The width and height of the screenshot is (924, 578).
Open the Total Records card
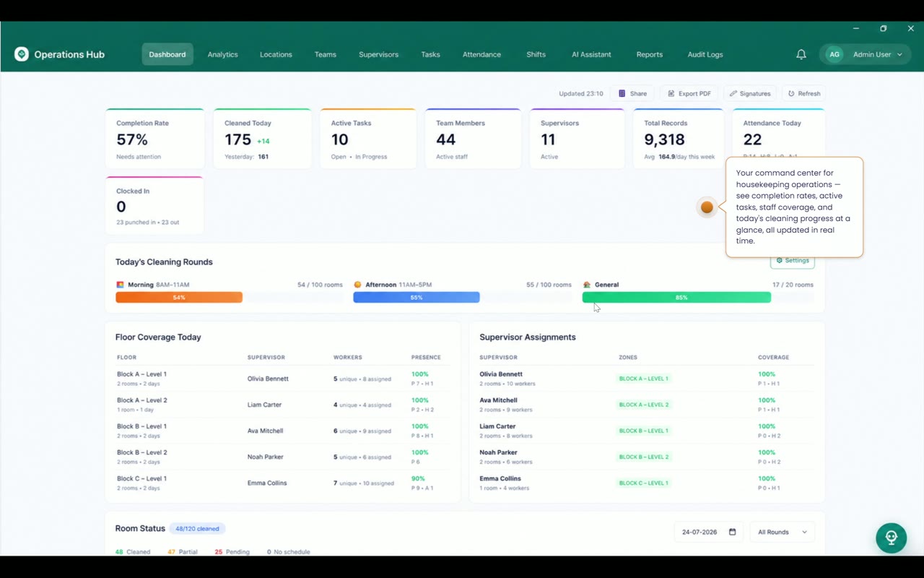click(x=679, y=139)
